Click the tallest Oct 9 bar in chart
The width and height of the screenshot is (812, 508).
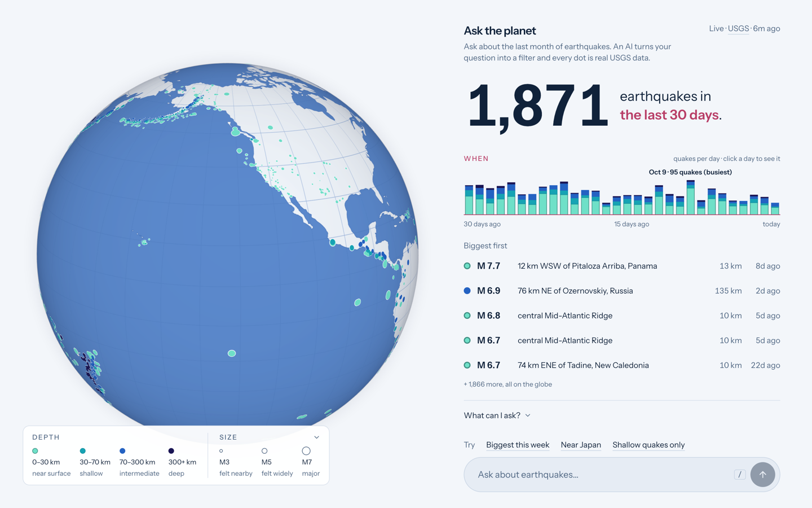point(690,198)
